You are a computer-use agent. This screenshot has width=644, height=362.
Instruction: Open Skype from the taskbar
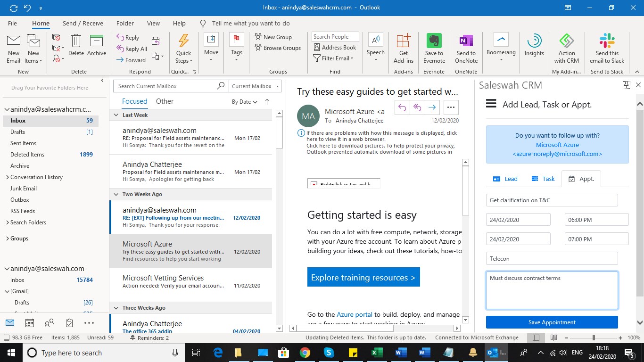329,353
